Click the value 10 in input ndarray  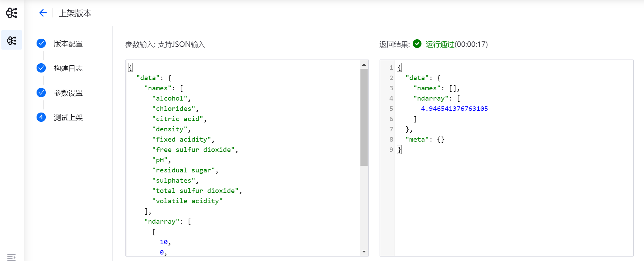tap(164, 242)
